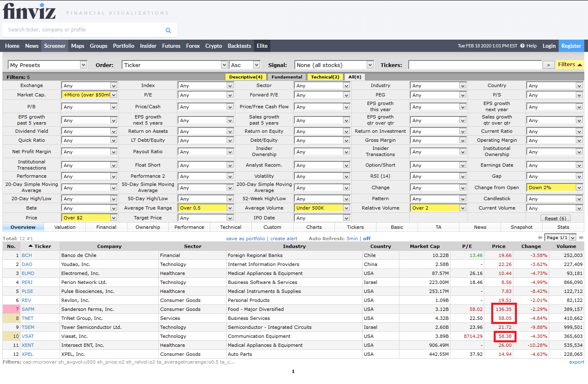Select the Stats view tab
The image size is (588, 384).
click(x=563, y=227)
